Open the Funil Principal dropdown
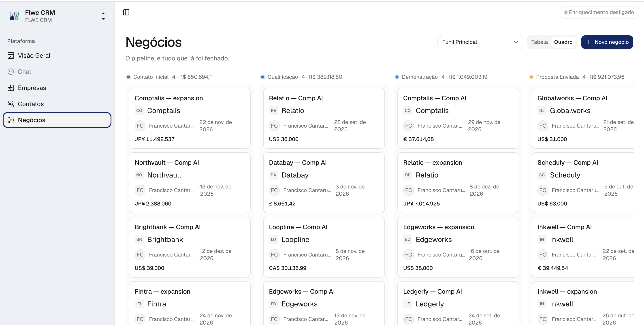 point(480,42)
